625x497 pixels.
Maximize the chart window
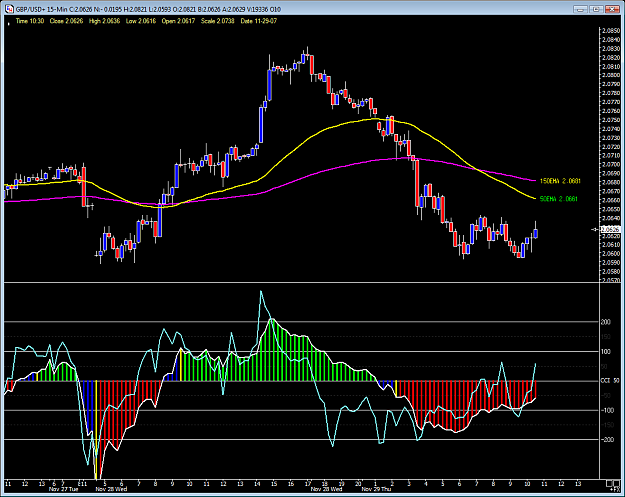(596, 9)
